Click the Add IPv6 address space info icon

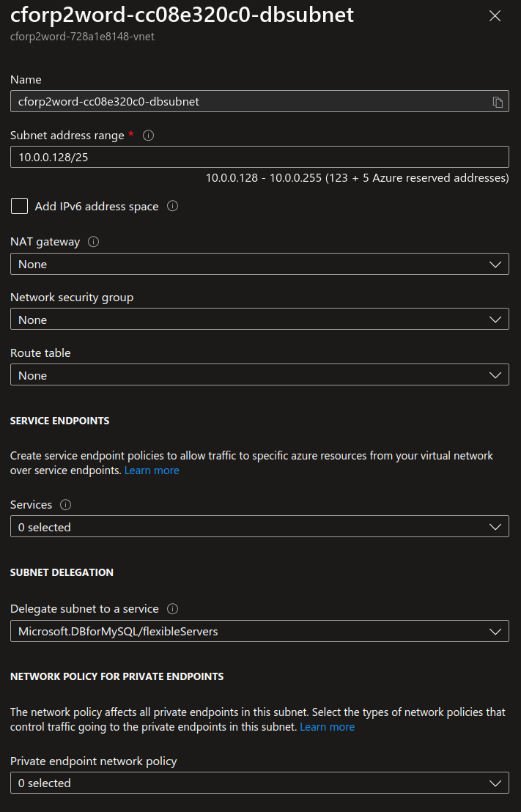pyautogui.click(x=172, y=206)
